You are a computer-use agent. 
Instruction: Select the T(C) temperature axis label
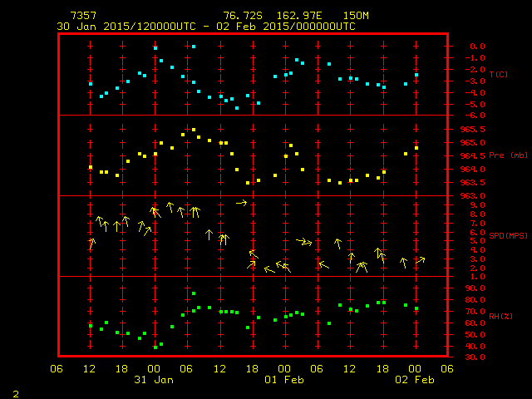498,75
